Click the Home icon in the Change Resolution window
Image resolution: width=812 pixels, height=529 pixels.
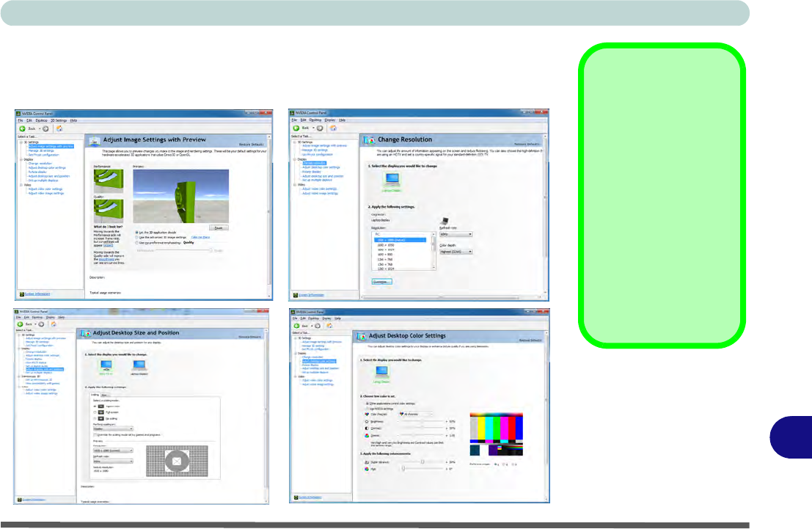pos(333,128)
